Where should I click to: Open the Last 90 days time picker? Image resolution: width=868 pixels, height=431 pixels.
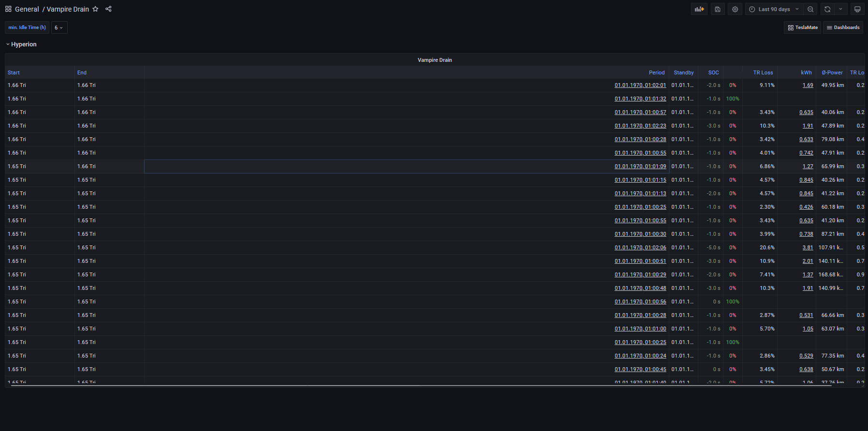774,9
